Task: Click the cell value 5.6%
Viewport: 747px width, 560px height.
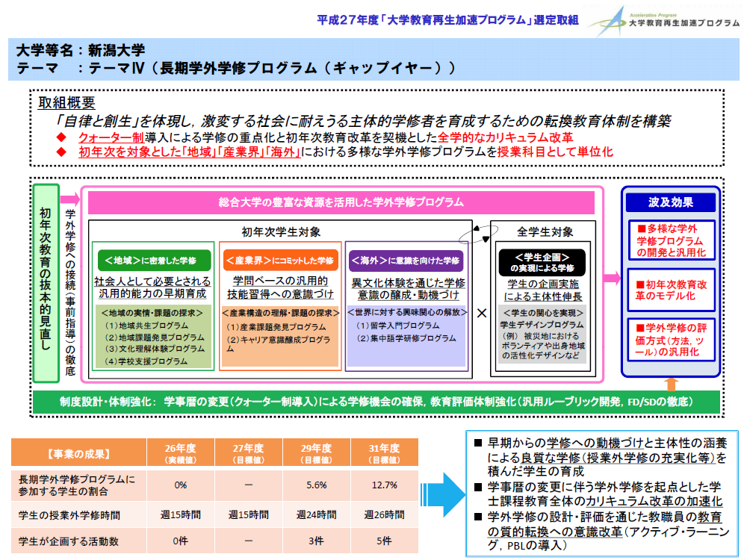Action: 316,485
